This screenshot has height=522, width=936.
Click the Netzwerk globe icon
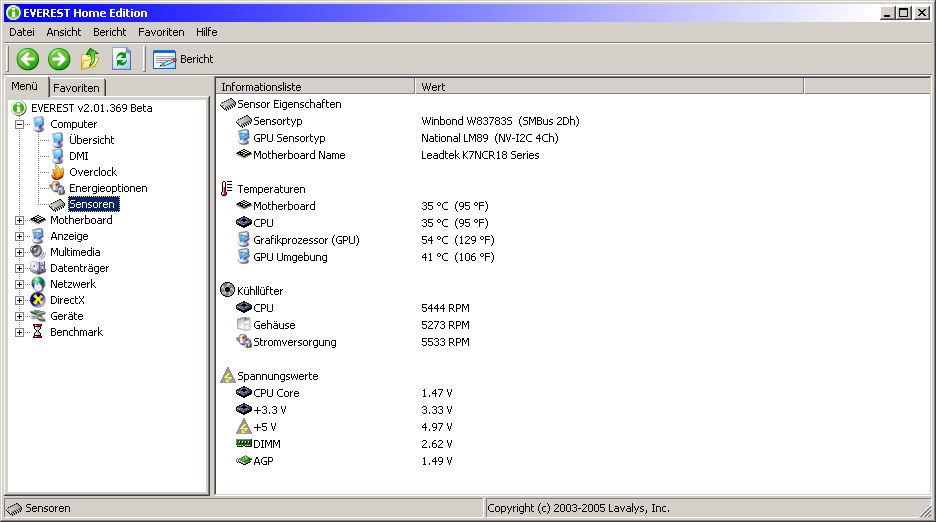point(38,284)
